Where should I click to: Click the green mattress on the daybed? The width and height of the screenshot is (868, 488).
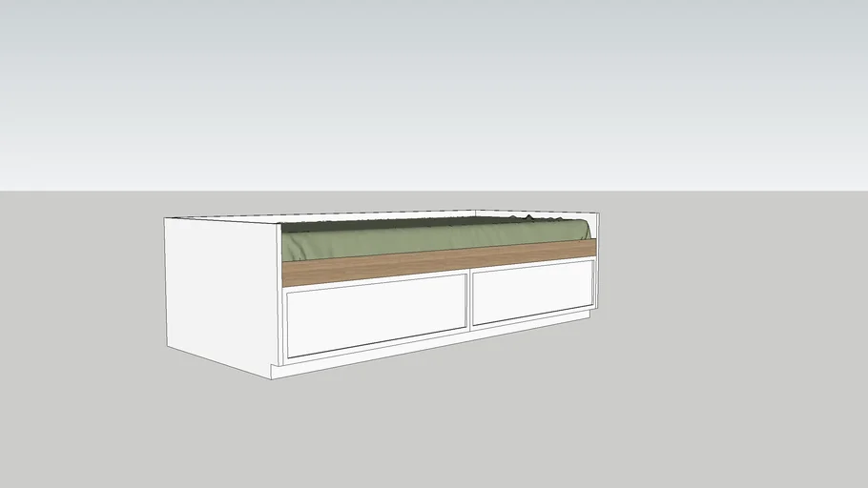click(429, 240)
